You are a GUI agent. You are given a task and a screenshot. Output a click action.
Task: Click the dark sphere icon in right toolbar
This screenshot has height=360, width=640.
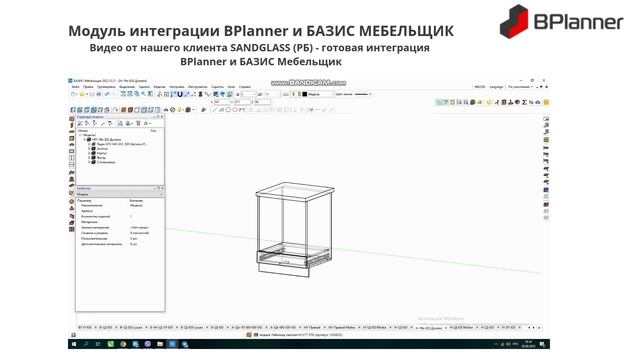473,102
